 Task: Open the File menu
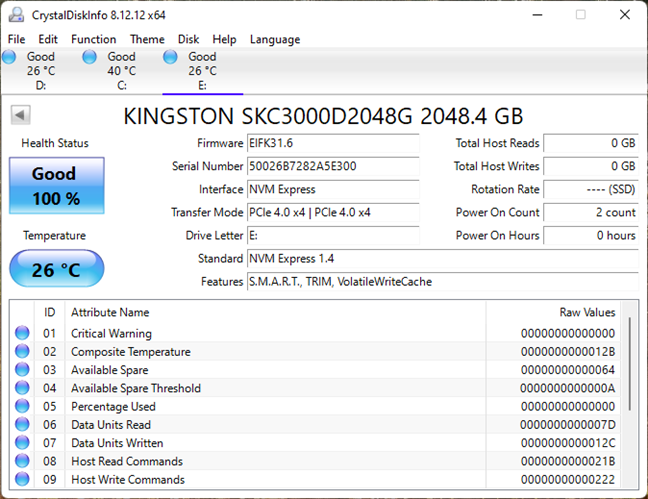17,39
